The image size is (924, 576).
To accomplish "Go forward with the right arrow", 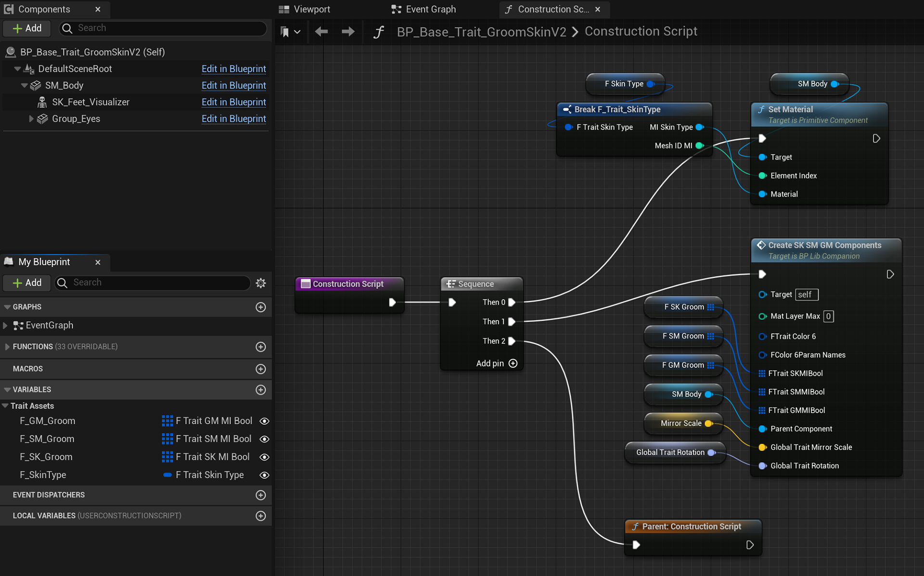I will coord(348,32).
